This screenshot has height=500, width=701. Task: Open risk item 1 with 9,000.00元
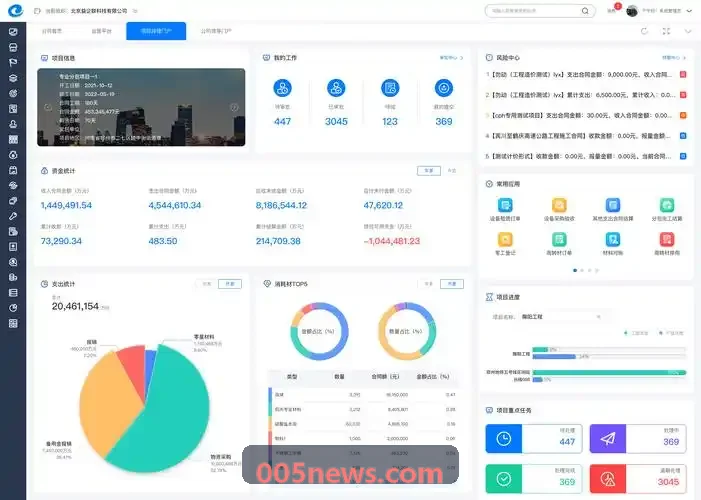tap(586, 75)
